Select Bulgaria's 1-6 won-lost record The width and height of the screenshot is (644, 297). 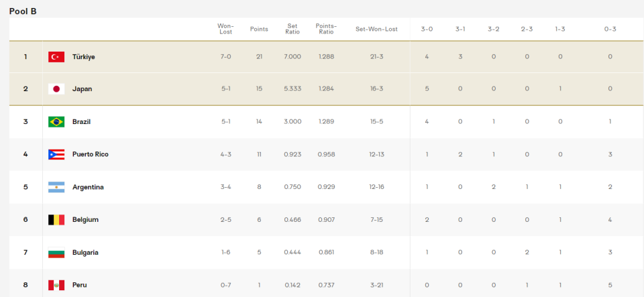(x=225, y=252)
